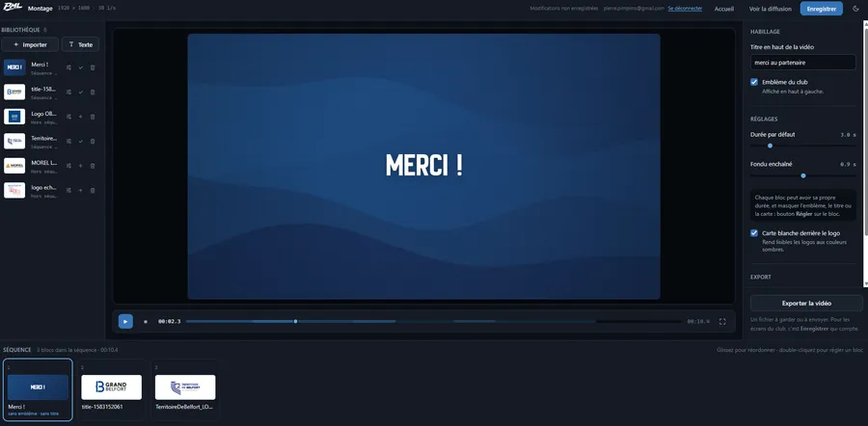
Task: Open settings for the Merci ! library item
Action: [x=68, y=67]
